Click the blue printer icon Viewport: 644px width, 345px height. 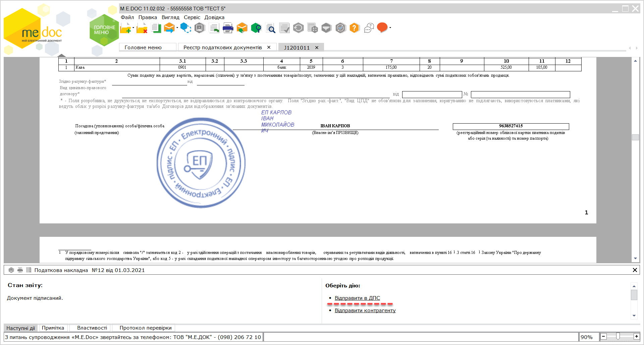point(228,28)
